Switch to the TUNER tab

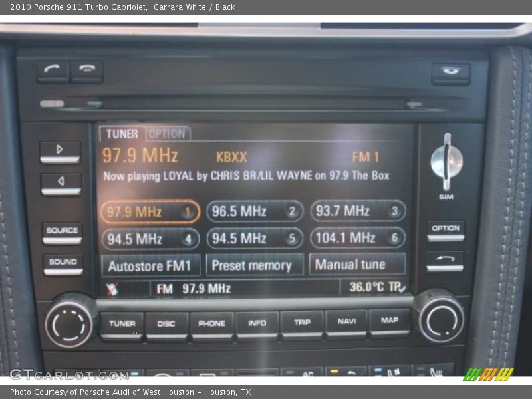(x=122, y=134)
